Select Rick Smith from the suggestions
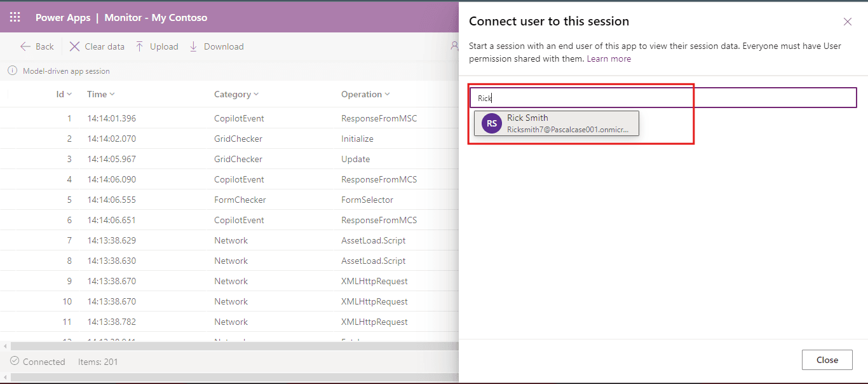Screen dimensions: 868x384 pyautogui.click(x=557, y=123)
